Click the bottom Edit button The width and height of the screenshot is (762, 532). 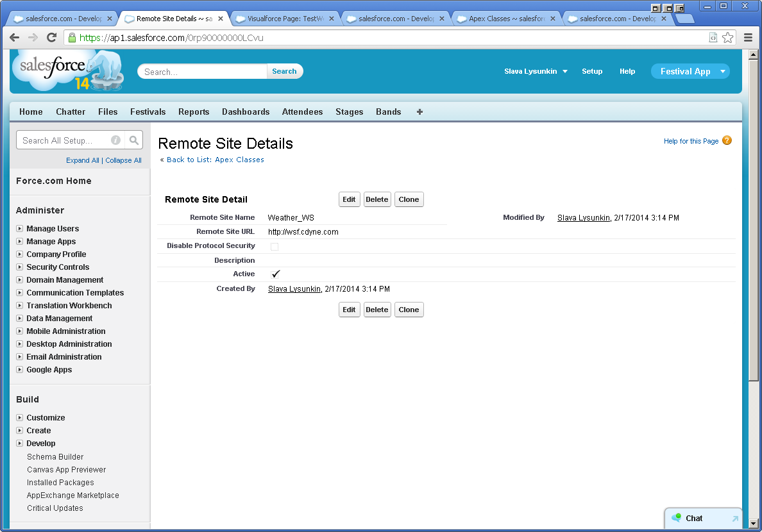click(x=349, y=310)
